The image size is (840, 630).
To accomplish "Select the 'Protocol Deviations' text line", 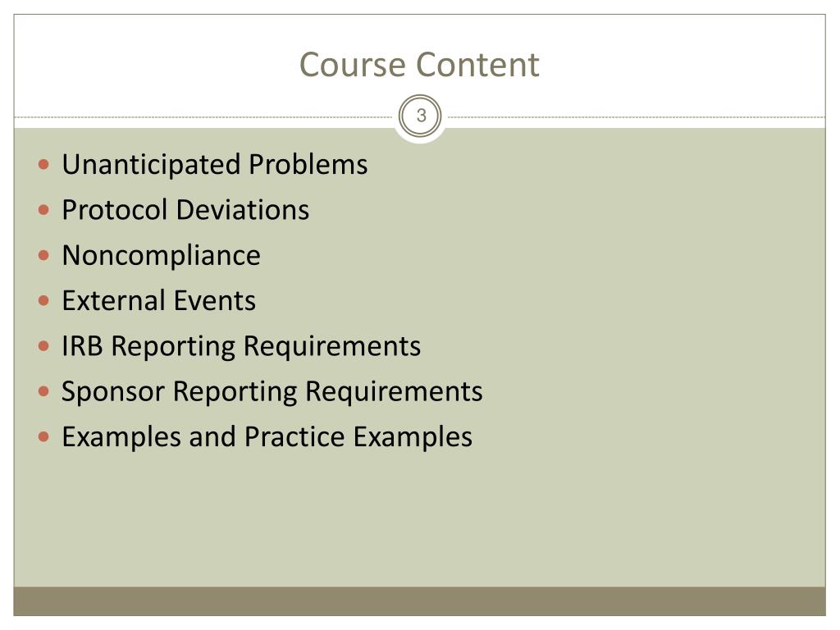I will (185, 209).
